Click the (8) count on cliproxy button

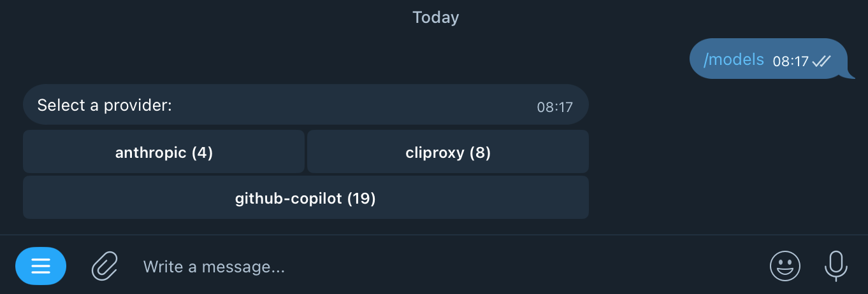(480, 153)
